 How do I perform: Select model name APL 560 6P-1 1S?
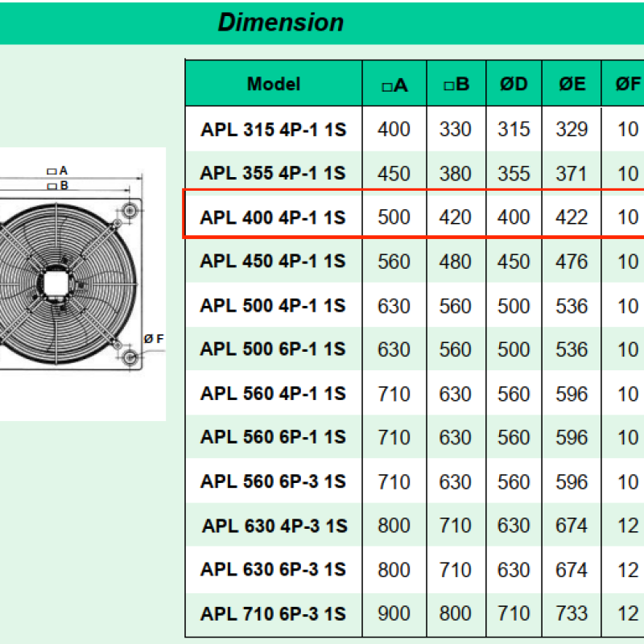point(274,437)
